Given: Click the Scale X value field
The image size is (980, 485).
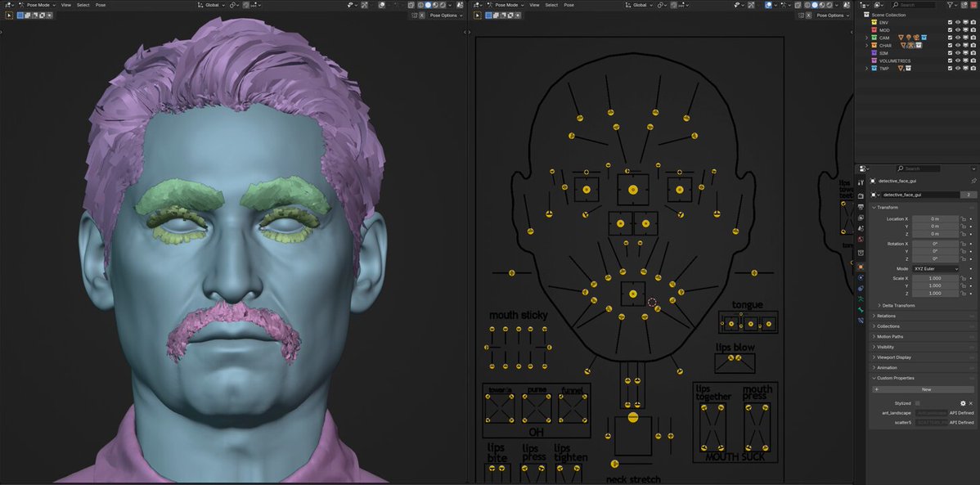Looking at the screenshot, I should tap(935, 278).
